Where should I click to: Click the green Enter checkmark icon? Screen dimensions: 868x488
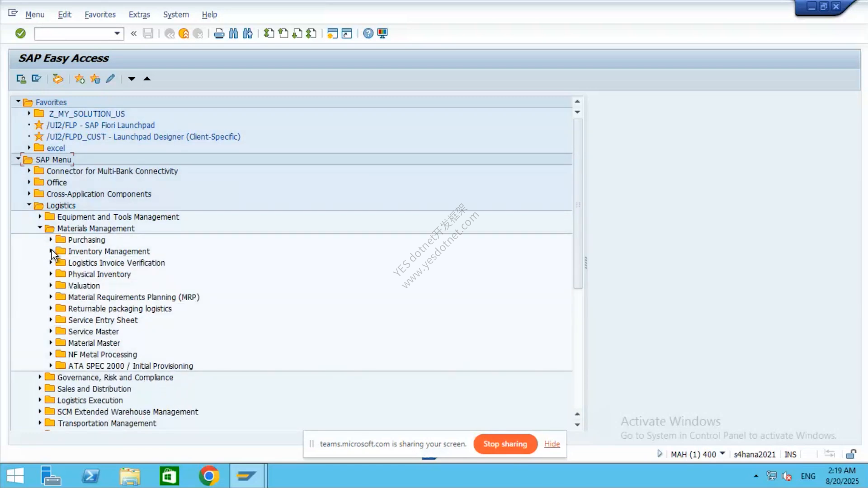point(20,33)
